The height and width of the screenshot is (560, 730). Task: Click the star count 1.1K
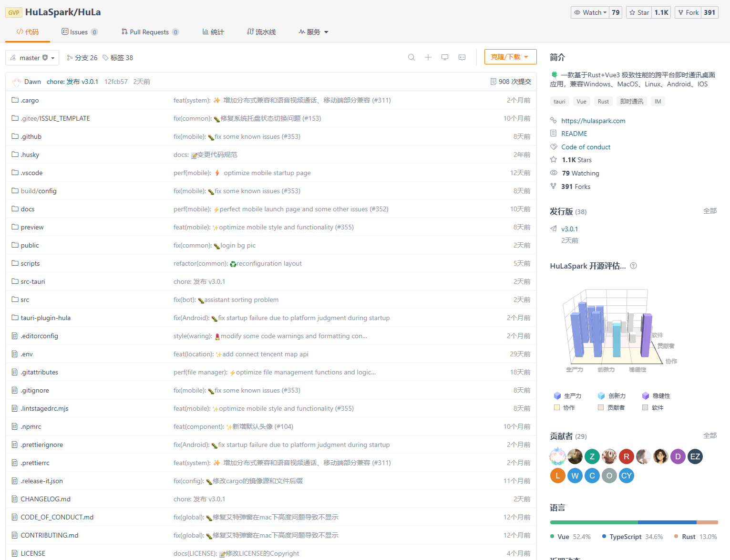coord(661,12)
